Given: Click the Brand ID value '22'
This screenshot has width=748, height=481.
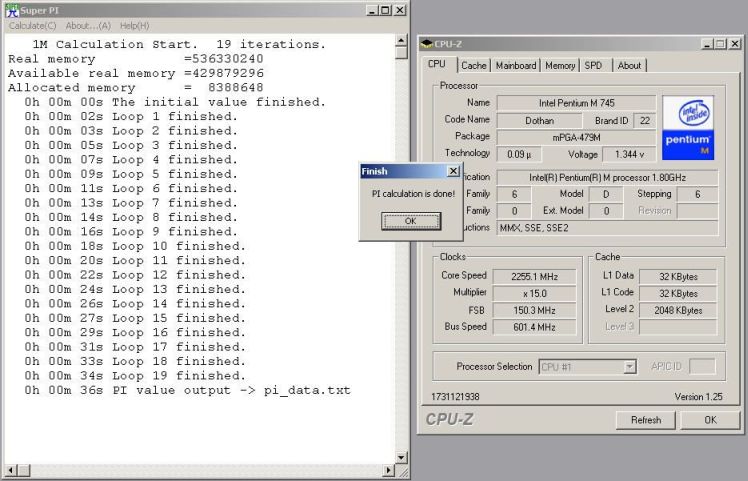Looking at the screenshot, I should (644, 121).
